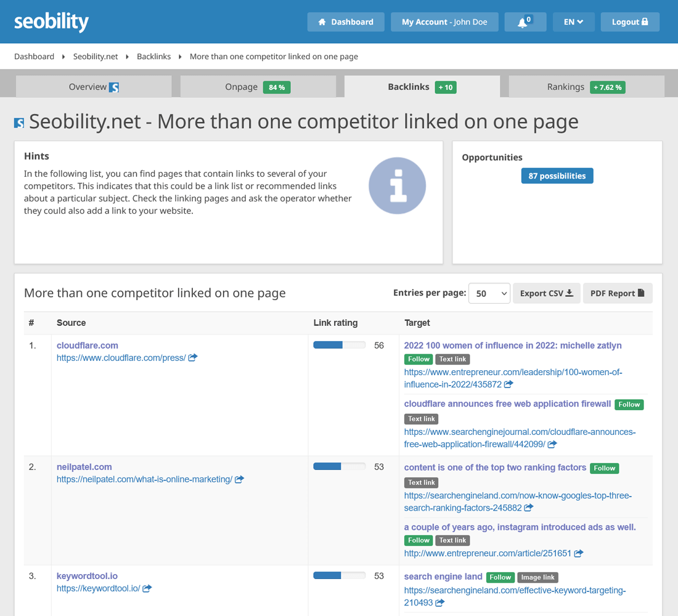Open neilpatel.com source domain link
This screenshot has width=678, height=616.
pyautogui.click(x=84, y=466)
